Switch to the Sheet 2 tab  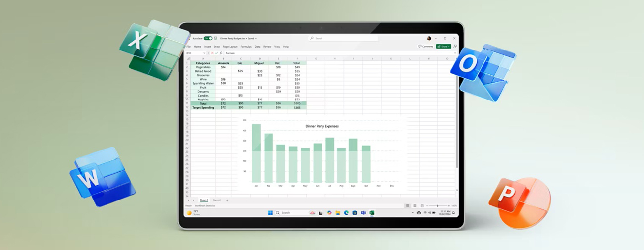coord(216,200)
